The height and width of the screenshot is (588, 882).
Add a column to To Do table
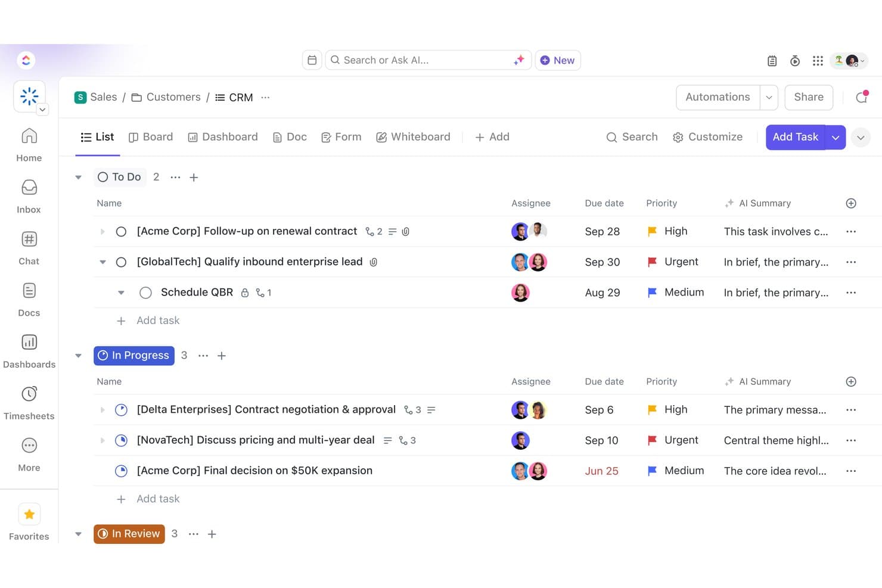[x=851, y=203]
